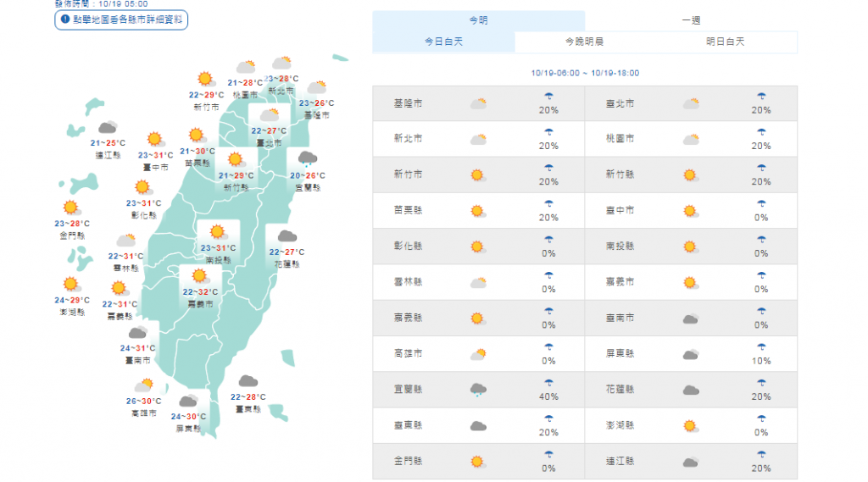Click the 臺北市 weather icon on map
868x482 pixels.
[270, 114]
